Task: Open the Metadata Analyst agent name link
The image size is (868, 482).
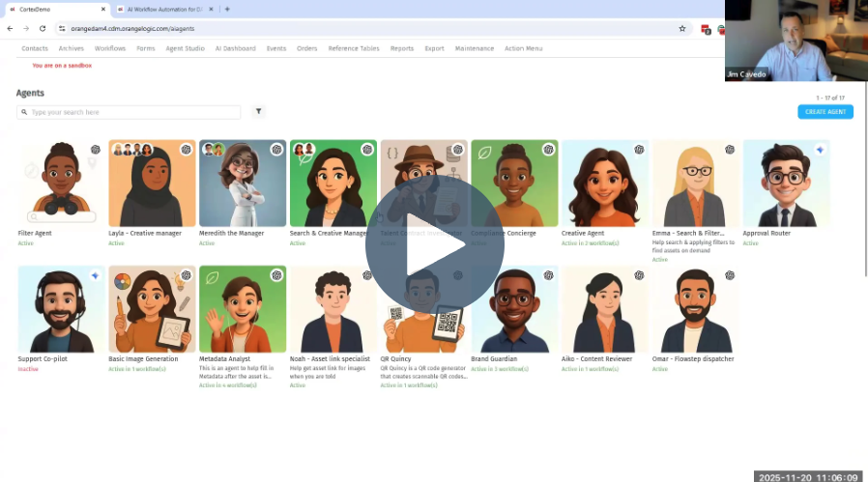Action: tap(225, 359)
